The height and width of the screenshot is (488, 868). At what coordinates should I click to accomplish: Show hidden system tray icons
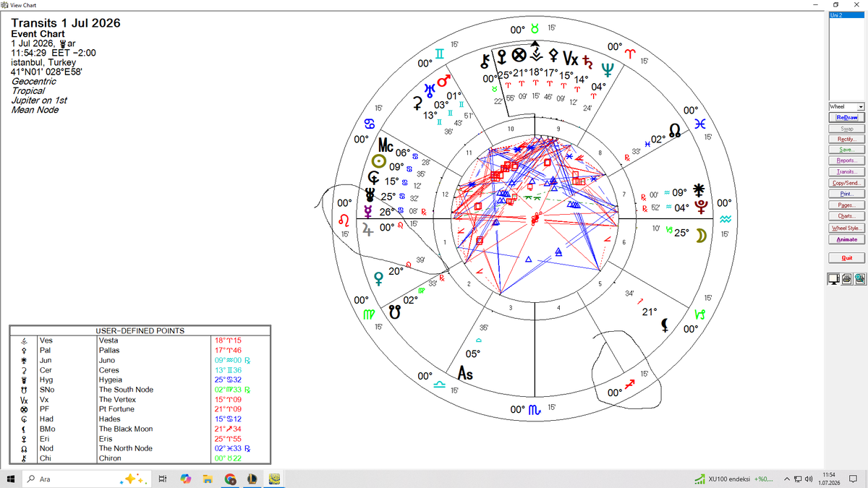pyautogui.click(x=786, y=479)
